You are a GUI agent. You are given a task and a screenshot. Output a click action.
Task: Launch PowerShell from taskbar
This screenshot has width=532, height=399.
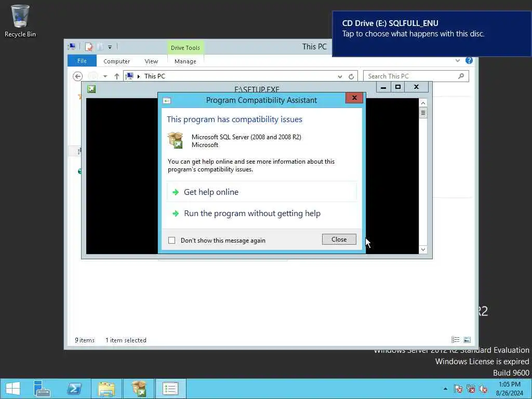point(74,389)
